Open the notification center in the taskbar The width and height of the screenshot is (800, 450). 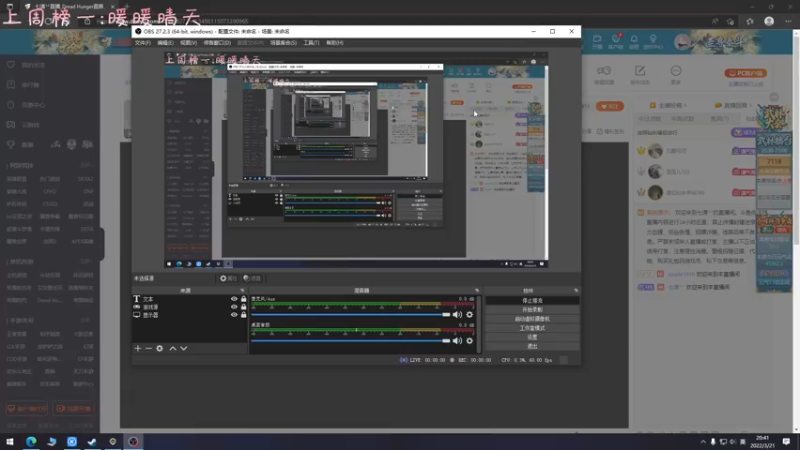click(x=786, y=441)
